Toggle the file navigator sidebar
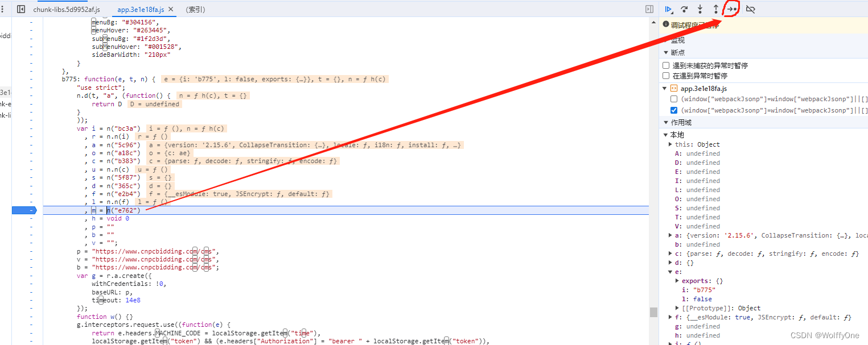Screen dimensions: 868x345 [x=21, y=9]
